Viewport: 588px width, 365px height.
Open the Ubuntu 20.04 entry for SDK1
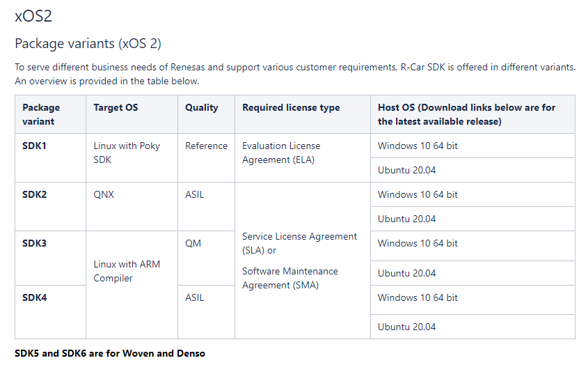(406, 170)
